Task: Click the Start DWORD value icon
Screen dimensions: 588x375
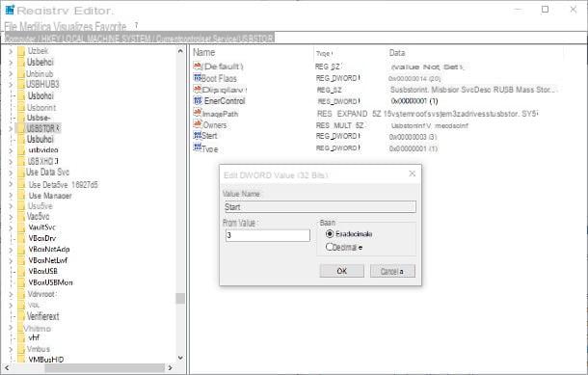Action: point(198,135)
